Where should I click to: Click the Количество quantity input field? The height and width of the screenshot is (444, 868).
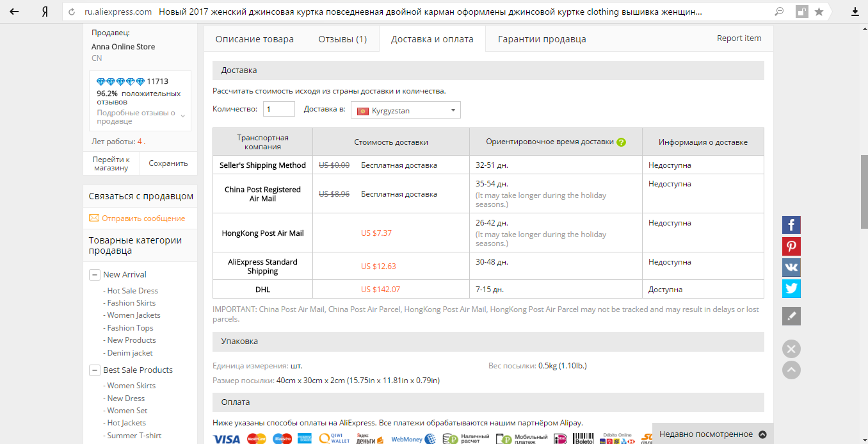pos(279,110)
